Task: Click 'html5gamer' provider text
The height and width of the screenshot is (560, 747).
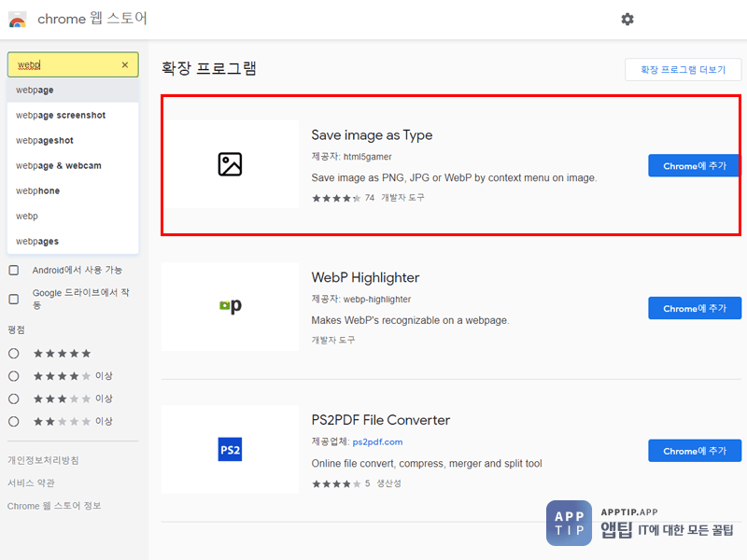Action: (367, 157)
